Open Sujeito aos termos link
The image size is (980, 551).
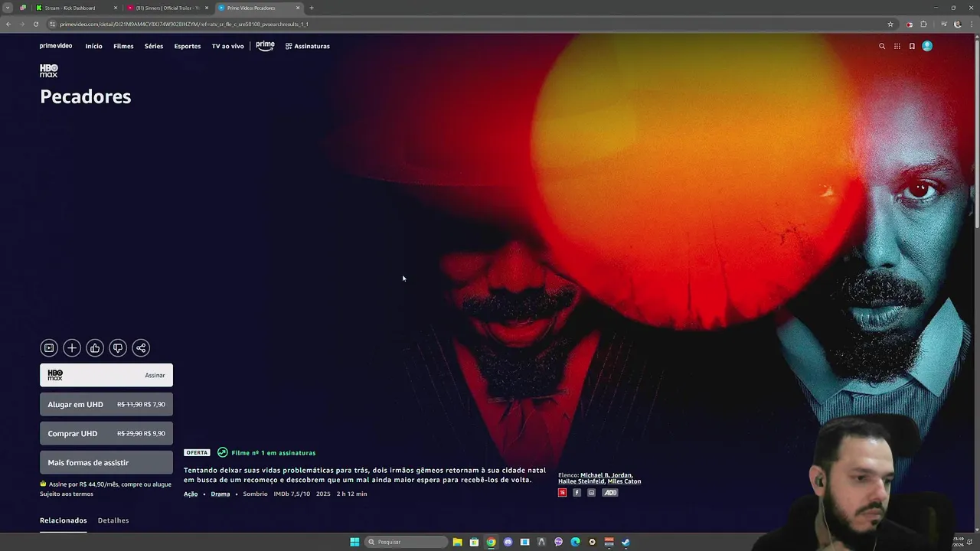click(x=67, y=494)
